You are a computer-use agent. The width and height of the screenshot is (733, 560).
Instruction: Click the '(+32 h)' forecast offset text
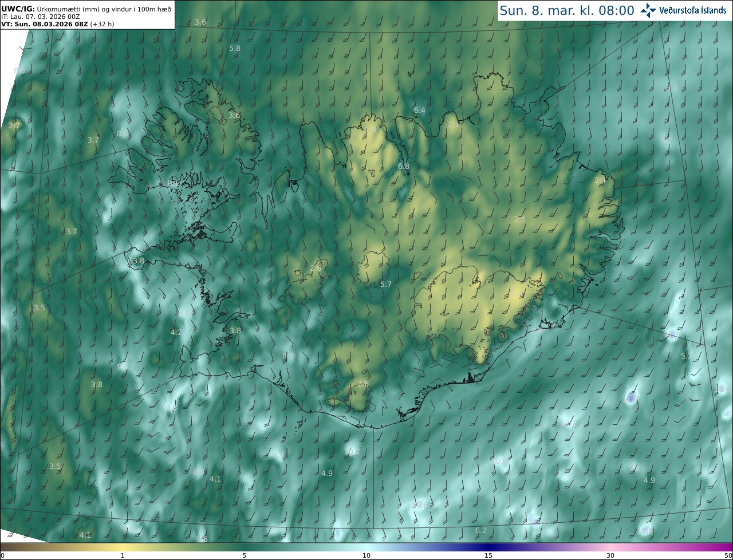coord(103,24)
